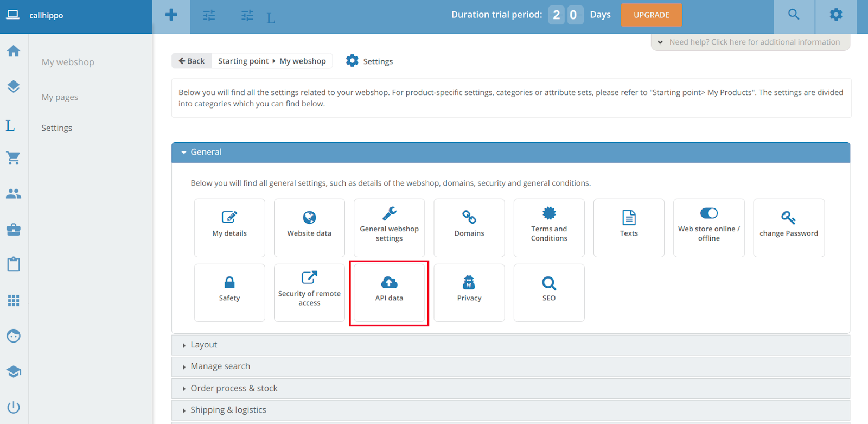Image resolution: width=868 pixels, height=424 pixels.
Task: Expand the Layout section
Action: tap(510, 345)
